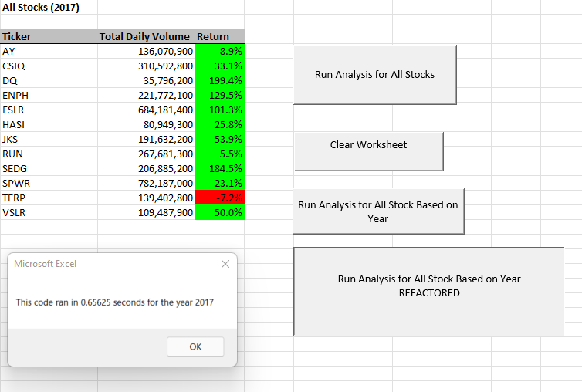Select volume cell 136,070,900
Viewport: 582px width, 392px height.
tap(146, 51)
